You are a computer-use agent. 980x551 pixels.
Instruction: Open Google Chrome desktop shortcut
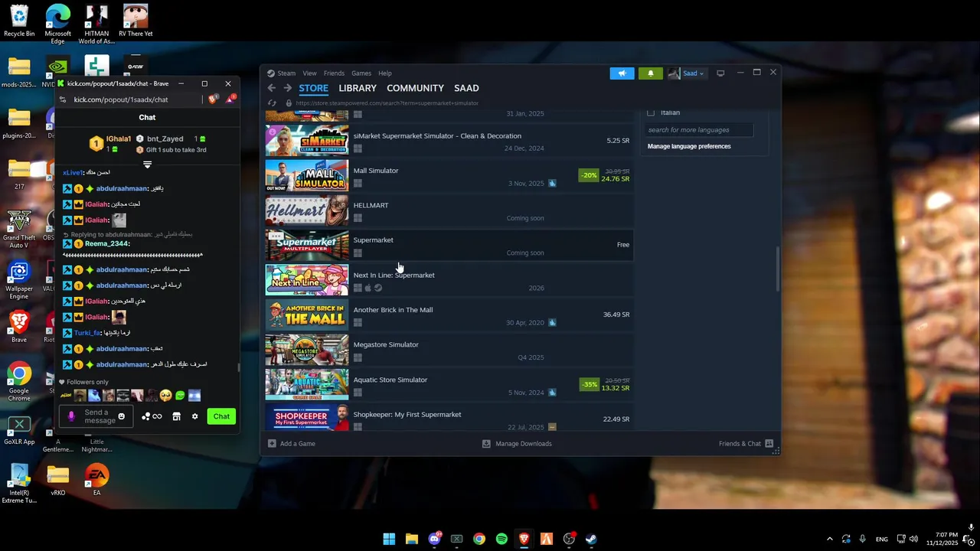click(x=19, y=381)
